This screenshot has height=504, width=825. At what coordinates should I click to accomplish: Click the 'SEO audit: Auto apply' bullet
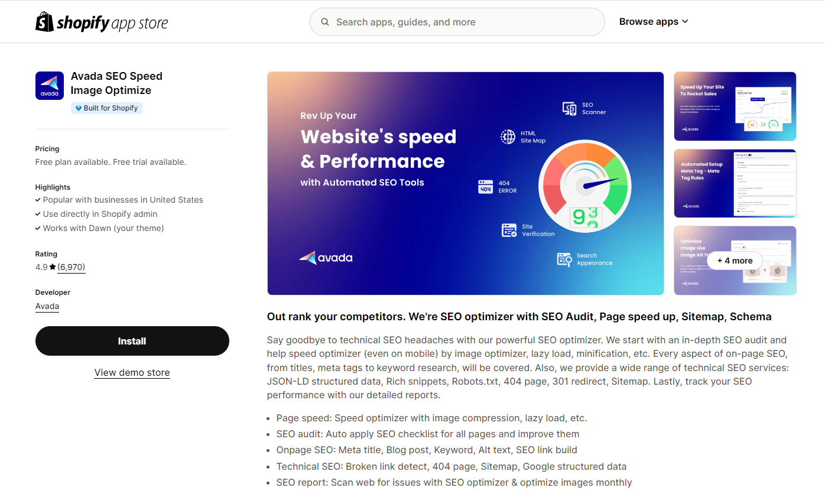[x=428, y=434]
